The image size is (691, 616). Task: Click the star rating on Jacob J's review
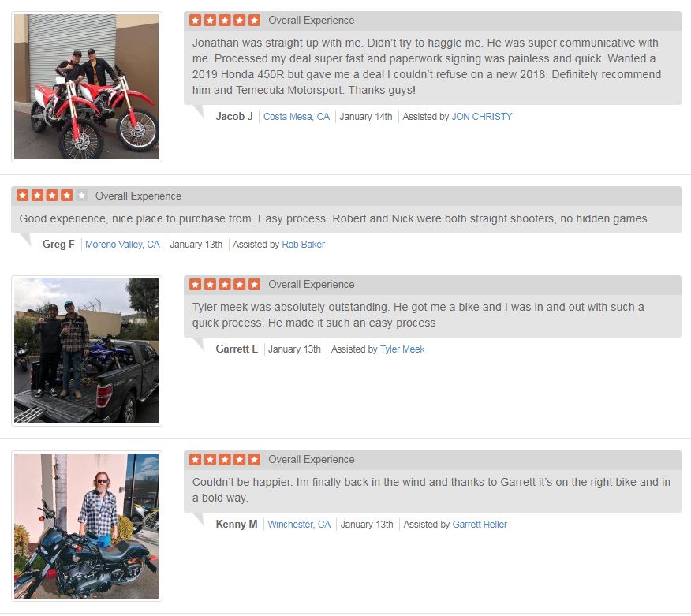pyautogui.click(x=225, y=21)
